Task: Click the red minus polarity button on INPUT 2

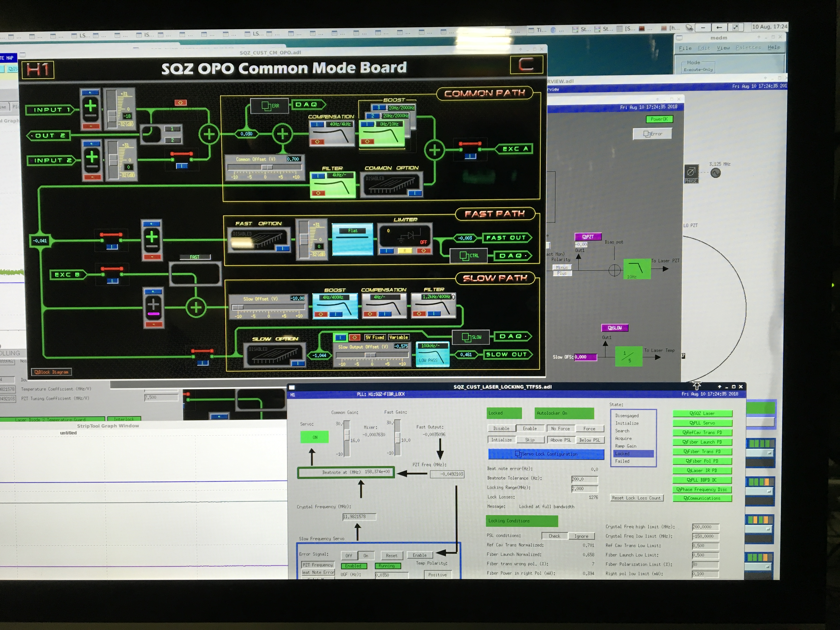Action: coord(92,177)
